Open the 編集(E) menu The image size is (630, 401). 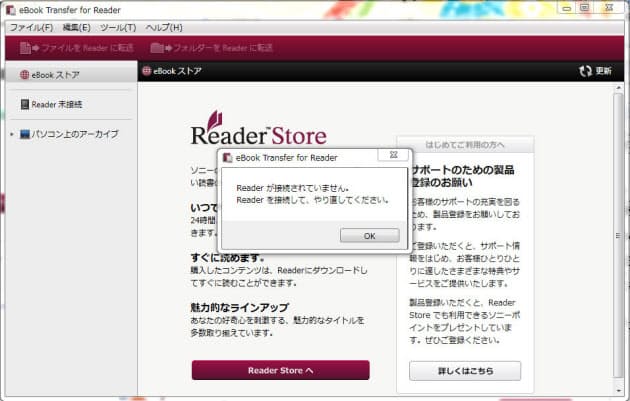[x=76, y=27]
